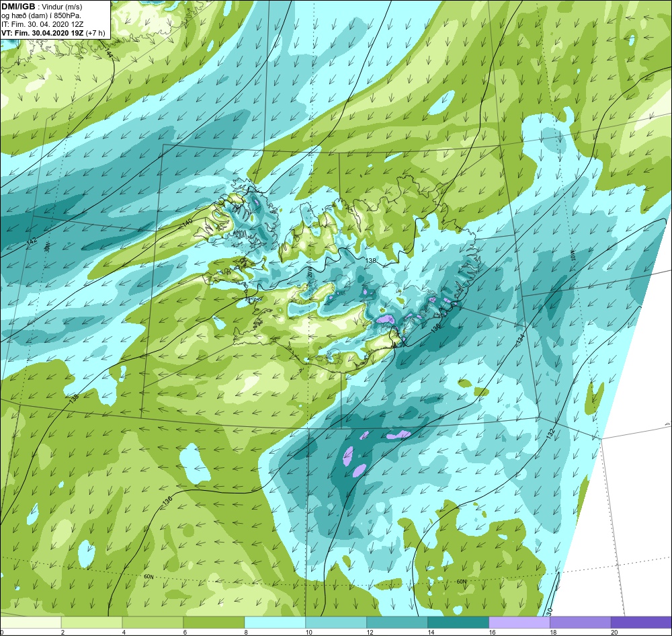Pick the 2–4 m/s yellow-green legend swatch
672x636 pixels.
click(91, 622)
